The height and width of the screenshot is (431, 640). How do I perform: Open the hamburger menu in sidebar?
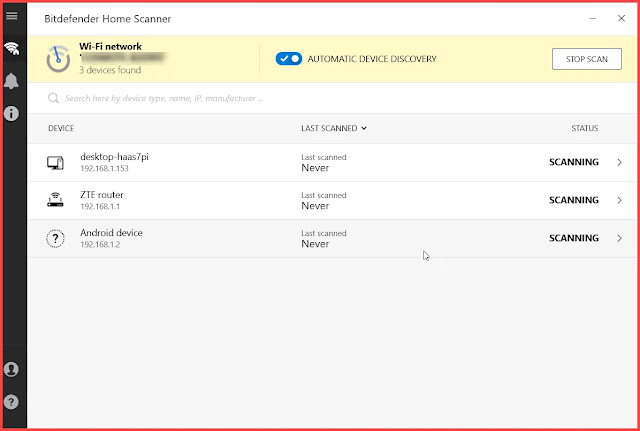click(12, 16)
